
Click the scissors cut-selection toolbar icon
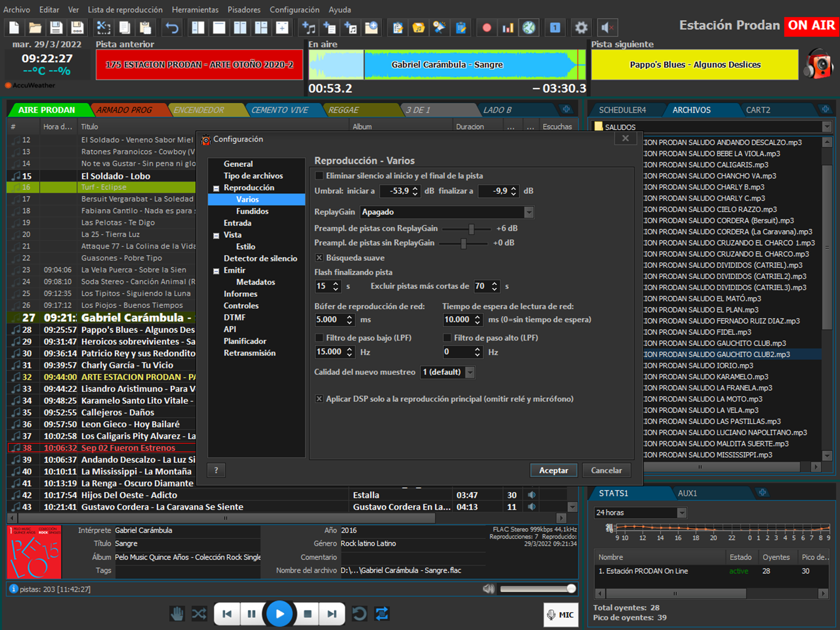click(103, 28)
